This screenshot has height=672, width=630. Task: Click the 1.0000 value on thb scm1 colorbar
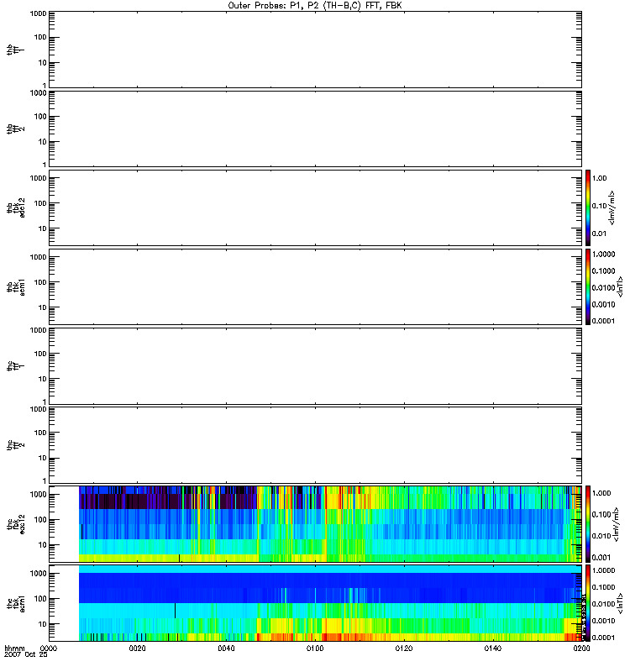coord(603,255)
